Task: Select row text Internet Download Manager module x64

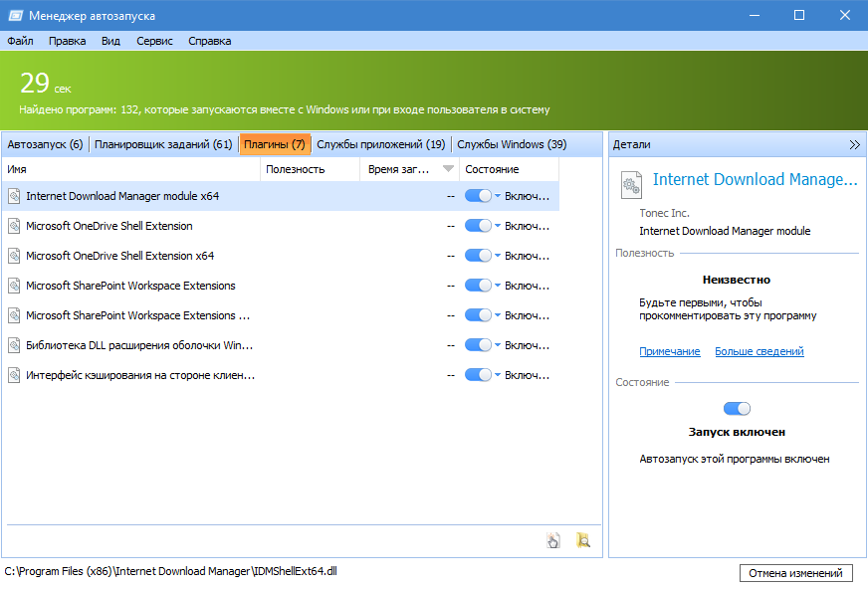Action: click(122, 196)
